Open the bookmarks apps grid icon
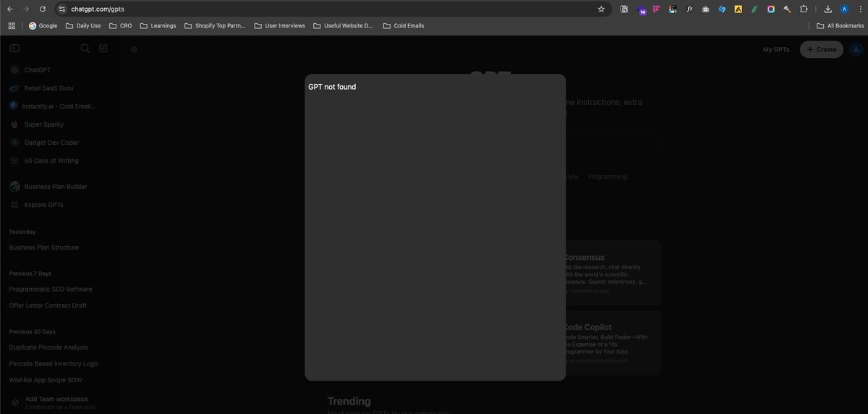The height and width of the screenshot is (414, 868). 12,25
